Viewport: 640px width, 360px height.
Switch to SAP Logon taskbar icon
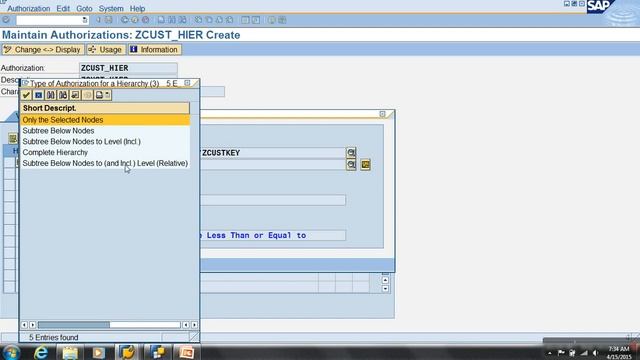128,352
